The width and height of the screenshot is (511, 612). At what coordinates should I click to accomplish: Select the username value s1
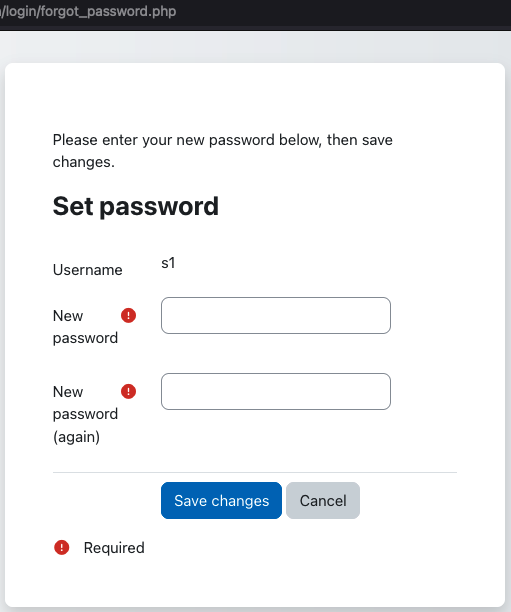point(168,263)
